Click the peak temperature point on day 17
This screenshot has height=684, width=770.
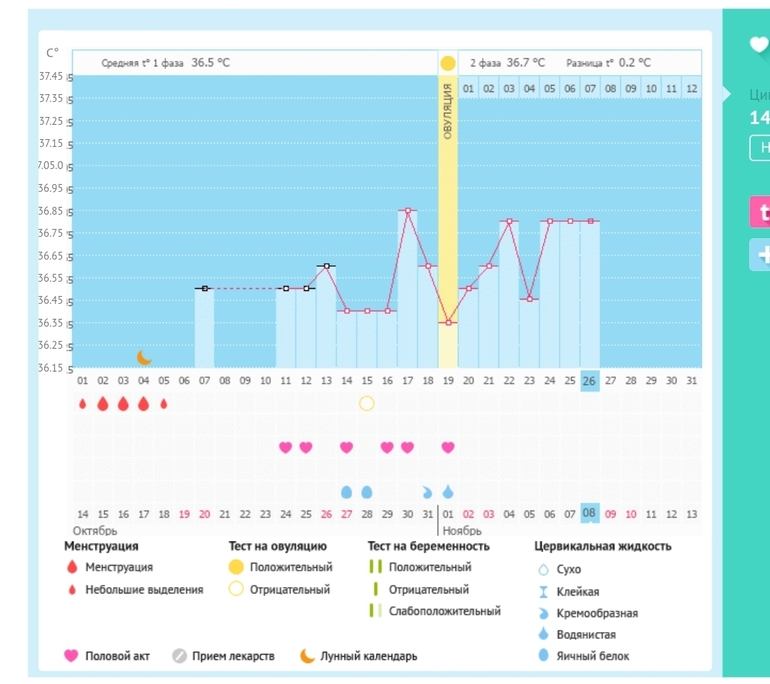[407, 211]
